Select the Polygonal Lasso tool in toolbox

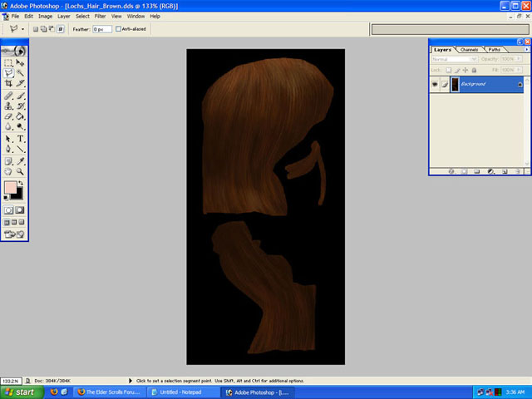8,73
